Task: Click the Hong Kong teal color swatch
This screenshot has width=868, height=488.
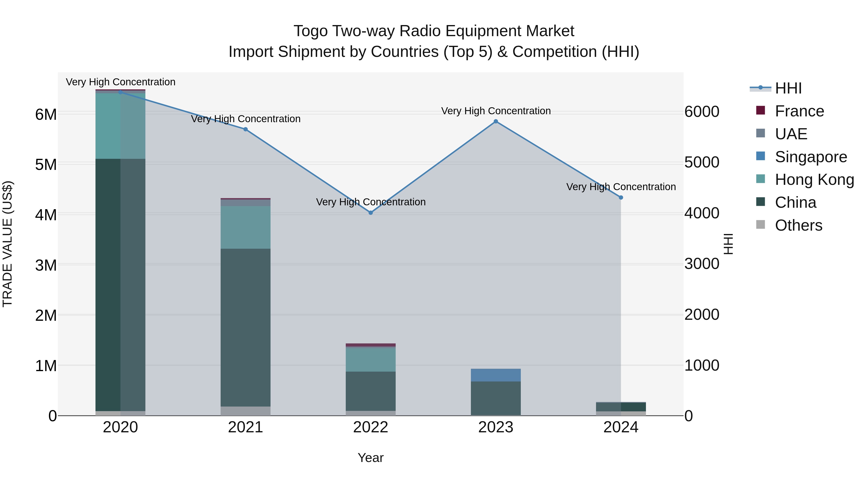Action: tap(760, 179)
